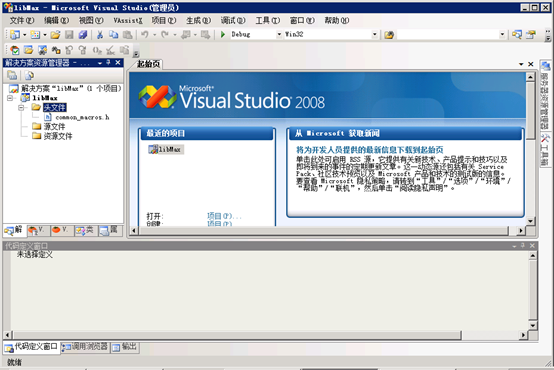Image resolution: width=554 pixels, height=370 pixels.
Task: Open the 帮助 menu
Action: pos(337,20)
